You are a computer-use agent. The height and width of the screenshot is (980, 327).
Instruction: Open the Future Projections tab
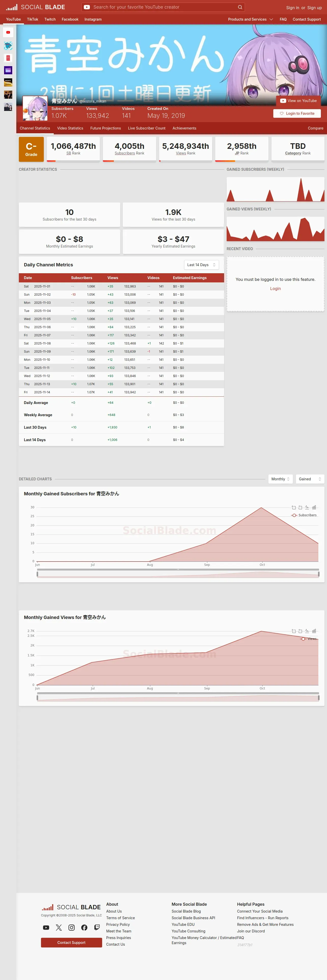105,128
